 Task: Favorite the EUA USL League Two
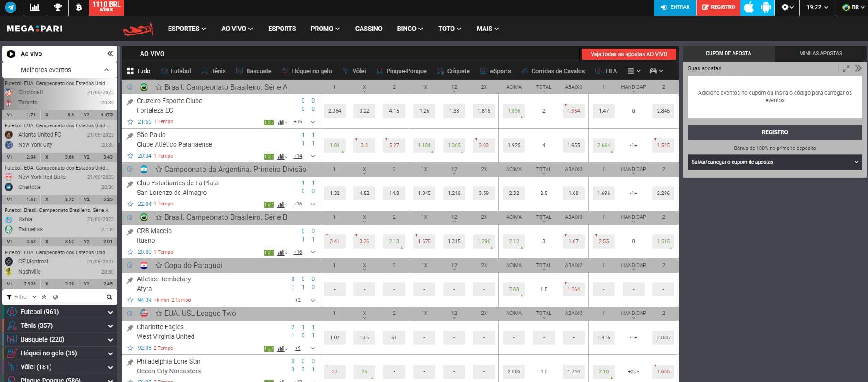(158, 313)
